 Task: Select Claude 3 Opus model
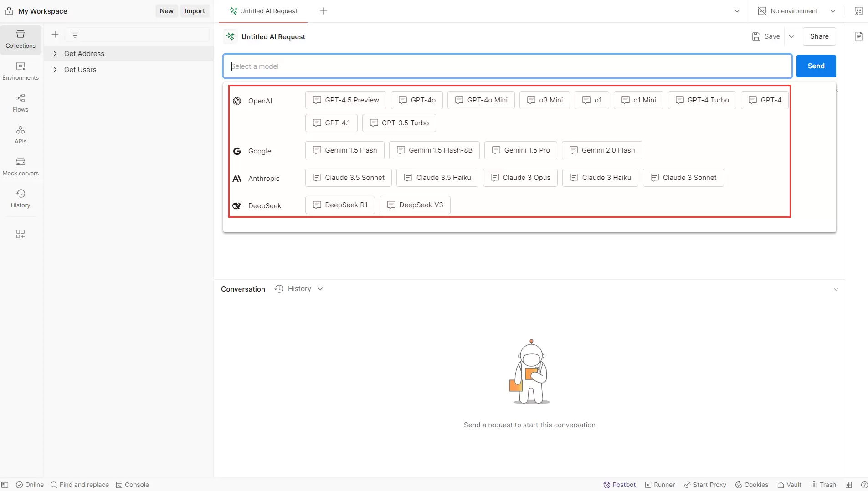point(520,178)
